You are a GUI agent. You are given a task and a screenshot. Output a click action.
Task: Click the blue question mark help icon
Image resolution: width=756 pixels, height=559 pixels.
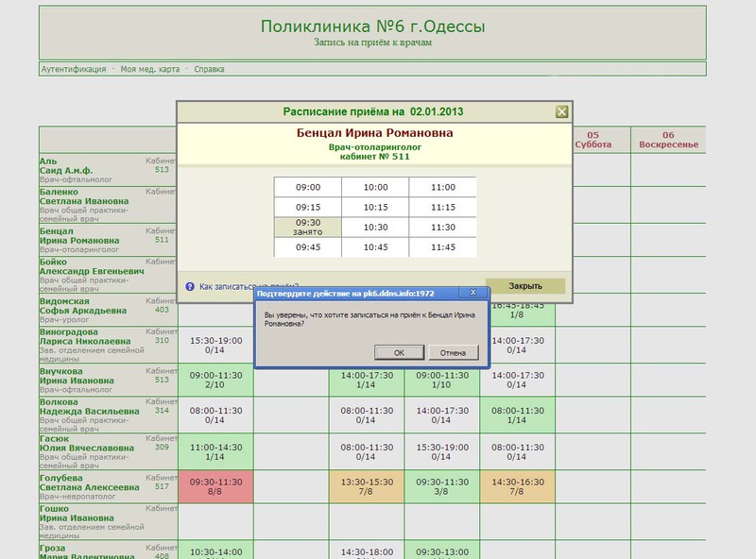pyautogui.click(x=190, y=286)
